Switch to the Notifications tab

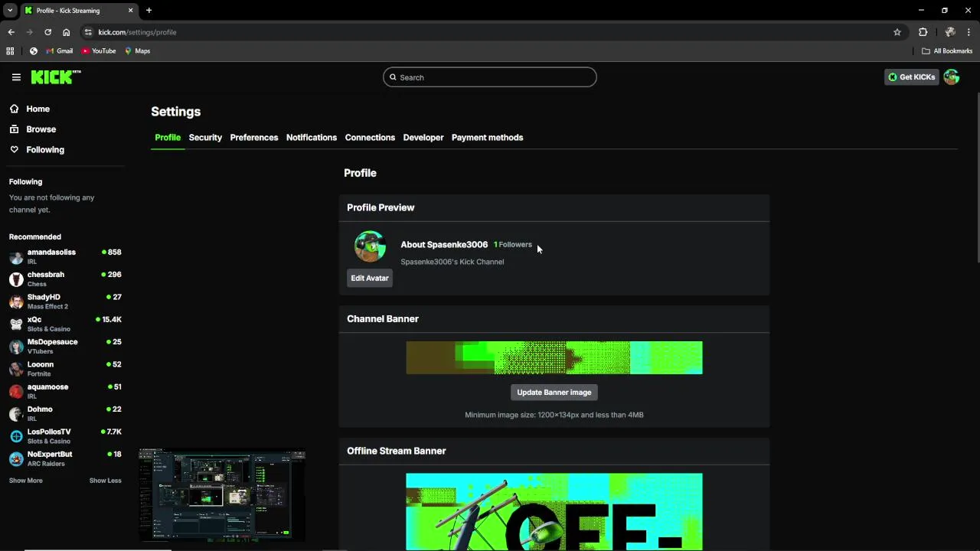312,138
